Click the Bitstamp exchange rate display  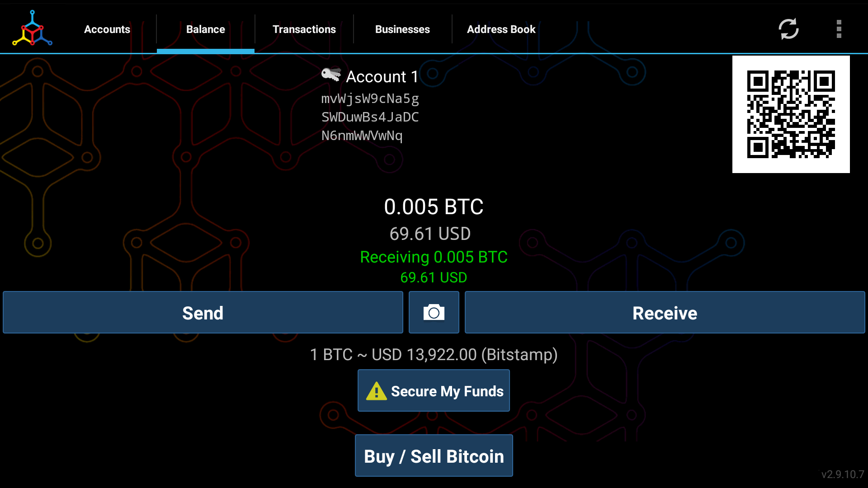(x=434, y=355)
